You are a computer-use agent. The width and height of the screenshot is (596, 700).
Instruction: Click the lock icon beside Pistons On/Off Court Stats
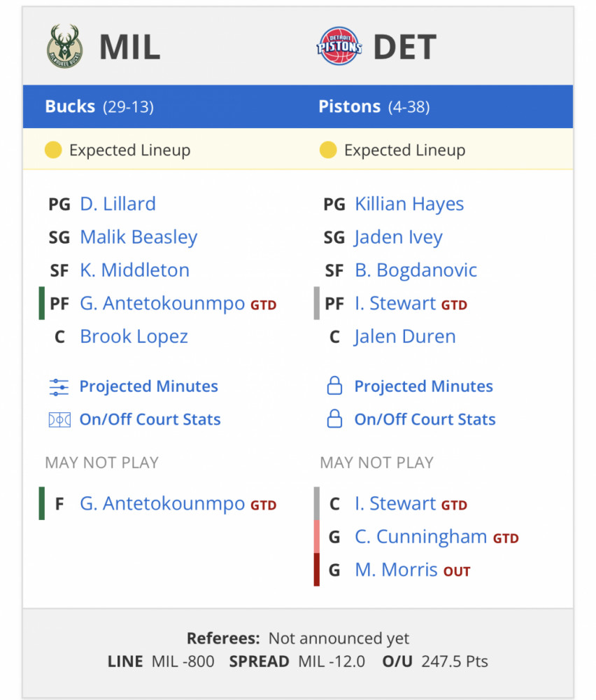click(334, 419)
